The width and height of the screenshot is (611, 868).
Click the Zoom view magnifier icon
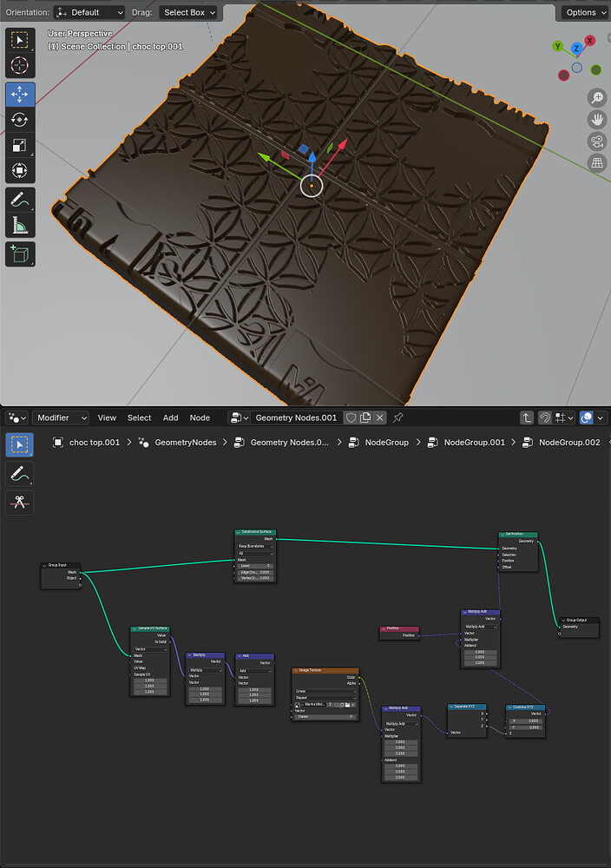(597, 97)
